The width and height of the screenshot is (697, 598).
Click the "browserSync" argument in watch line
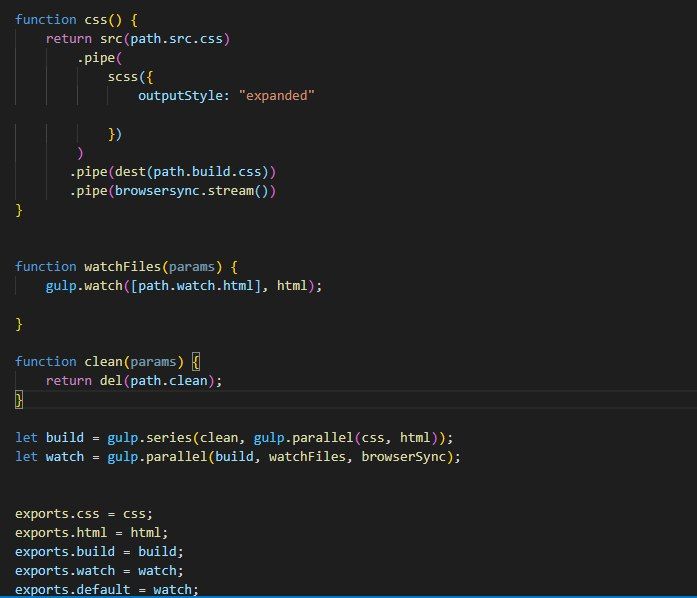click(x=403, y=457)
